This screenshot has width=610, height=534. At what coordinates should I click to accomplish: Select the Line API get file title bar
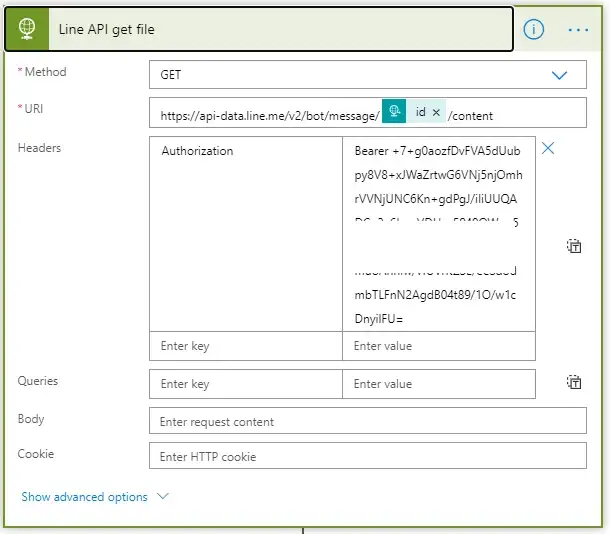point(259,29)
